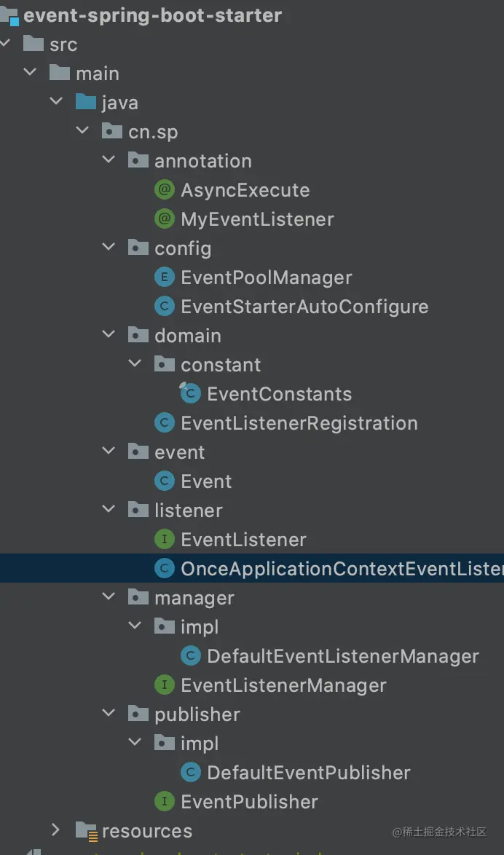Click the OnceApplicationContextEventListener class icon
The image size is (504, 855).
[164, 569]
